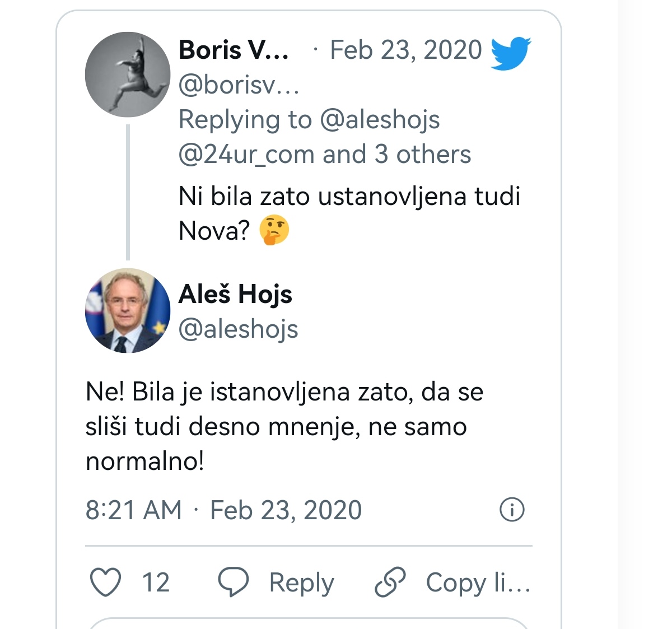This screenshot has width=672, height=629.
Task: Open the tweet info circle icon
Action: (512, 510)
